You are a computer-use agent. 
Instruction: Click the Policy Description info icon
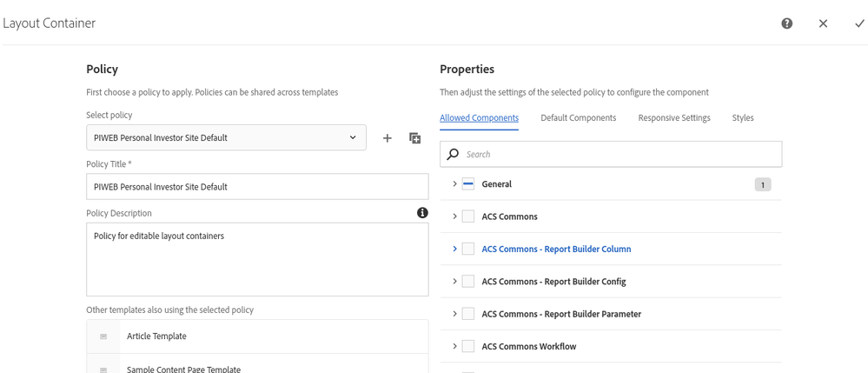pos(422,213)
